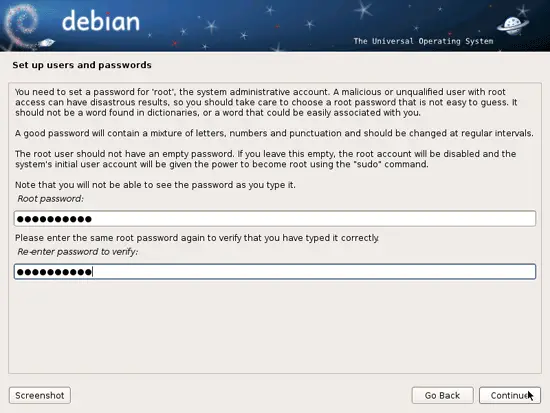Click the 'Please enter the same root password' text
The image size is (550, 413).
coord(197,238)
